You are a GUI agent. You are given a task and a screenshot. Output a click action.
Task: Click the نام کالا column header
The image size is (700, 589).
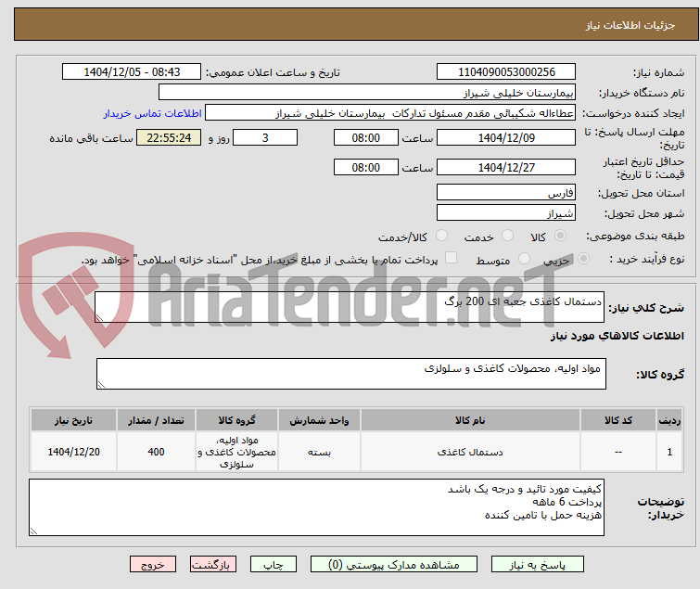point(470,420)
